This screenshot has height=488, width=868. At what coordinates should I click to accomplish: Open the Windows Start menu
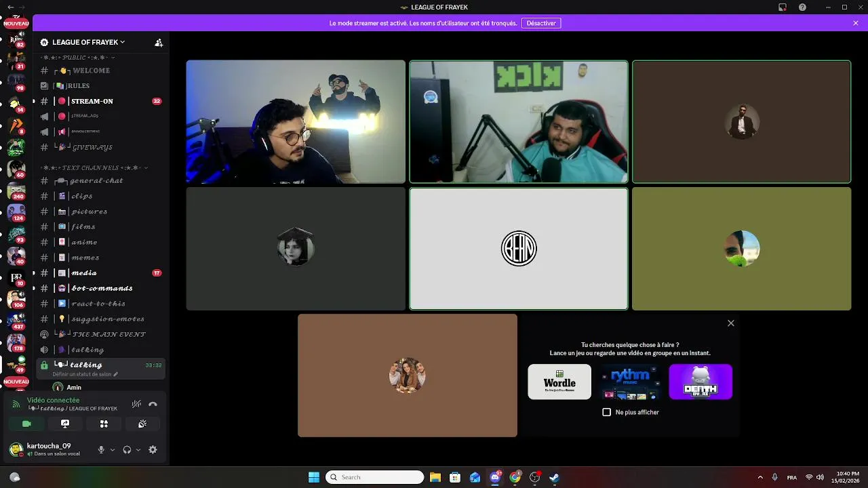(314, 477)
